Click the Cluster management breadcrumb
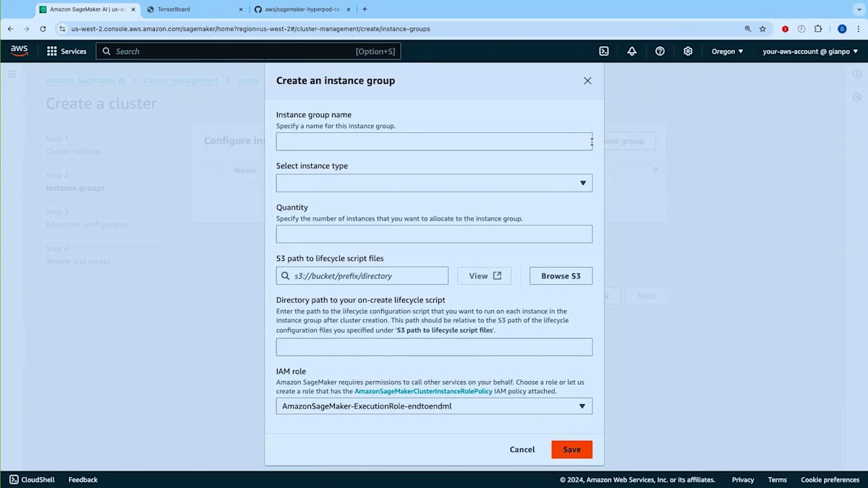Screen dimensions: 868x488 [181, 81]
